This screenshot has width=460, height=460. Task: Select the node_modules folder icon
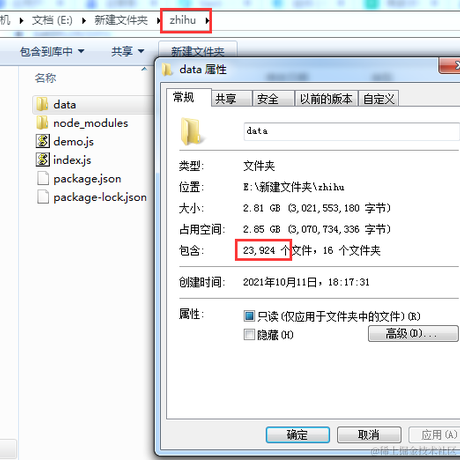[x=42, y=123]
